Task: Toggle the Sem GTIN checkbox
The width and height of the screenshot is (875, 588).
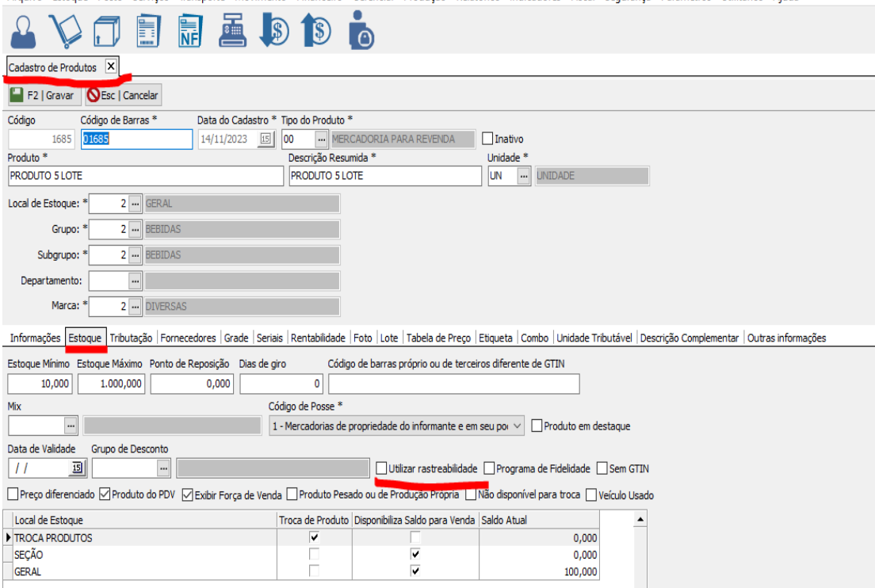Action: 602,468
